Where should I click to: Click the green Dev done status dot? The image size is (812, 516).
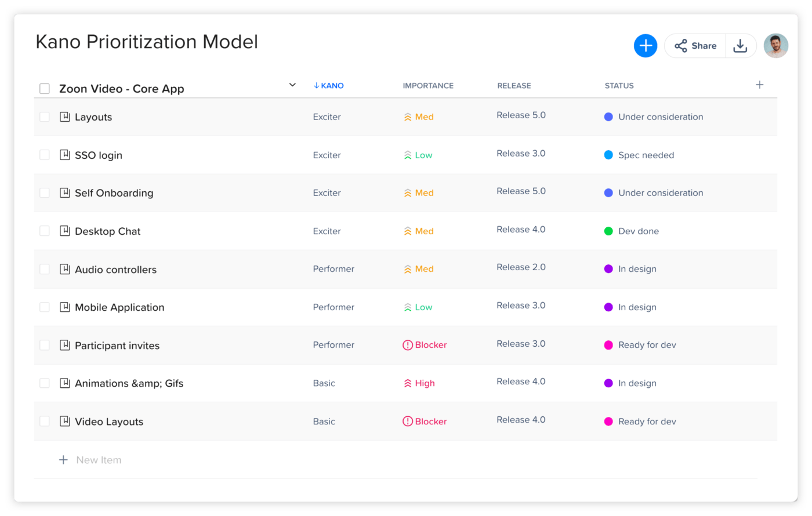(608, 231)
